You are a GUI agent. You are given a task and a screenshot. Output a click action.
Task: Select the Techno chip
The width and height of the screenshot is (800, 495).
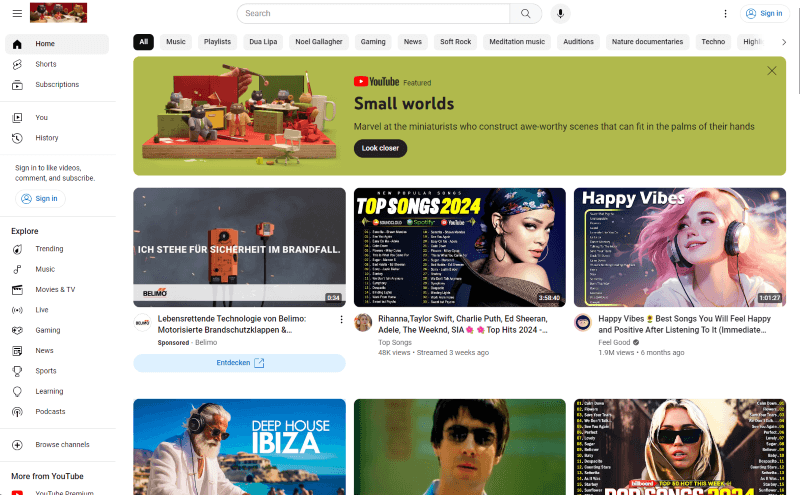[713, 42]
